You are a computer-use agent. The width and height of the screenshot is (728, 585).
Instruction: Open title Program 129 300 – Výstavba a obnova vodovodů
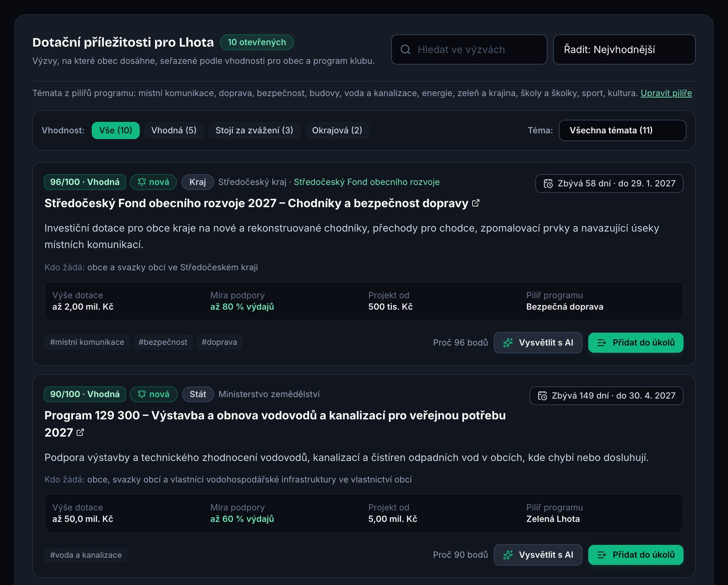(x=275, y=424)
